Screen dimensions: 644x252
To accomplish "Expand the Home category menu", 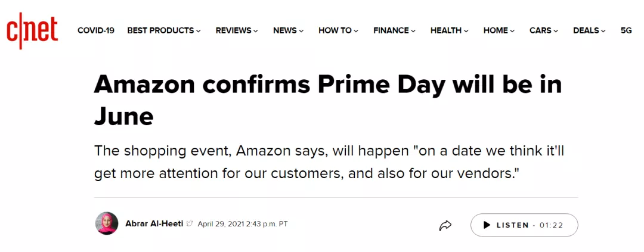I will (x=499, y=31).
